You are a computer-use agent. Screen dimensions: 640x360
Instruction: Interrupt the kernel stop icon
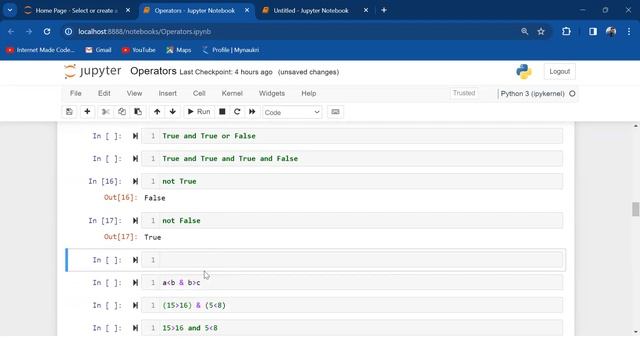click(x=222, y=112)
